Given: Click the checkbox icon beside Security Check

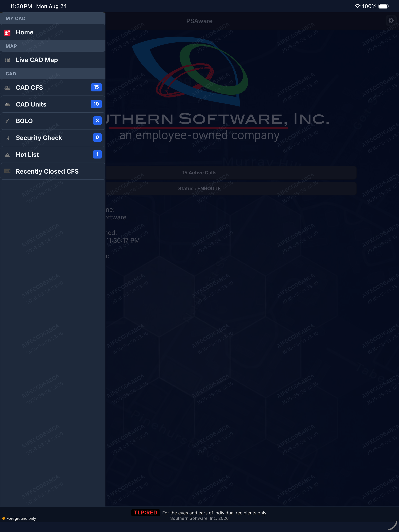Looking at the screenshot, I should 8,138.
